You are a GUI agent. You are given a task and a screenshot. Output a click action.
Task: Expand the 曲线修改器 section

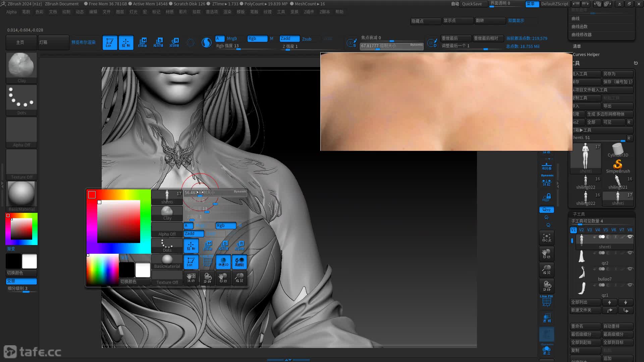coord(582,35)
